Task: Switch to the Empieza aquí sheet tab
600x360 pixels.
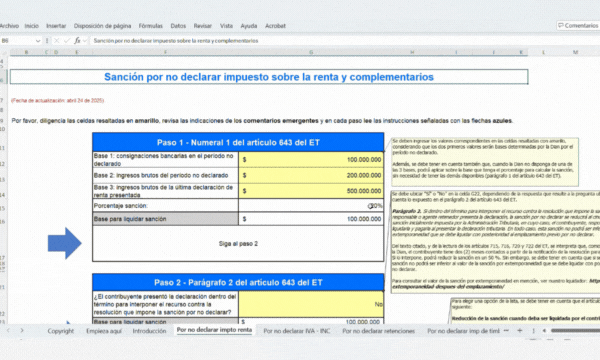Action: click(x=104, y=331)
